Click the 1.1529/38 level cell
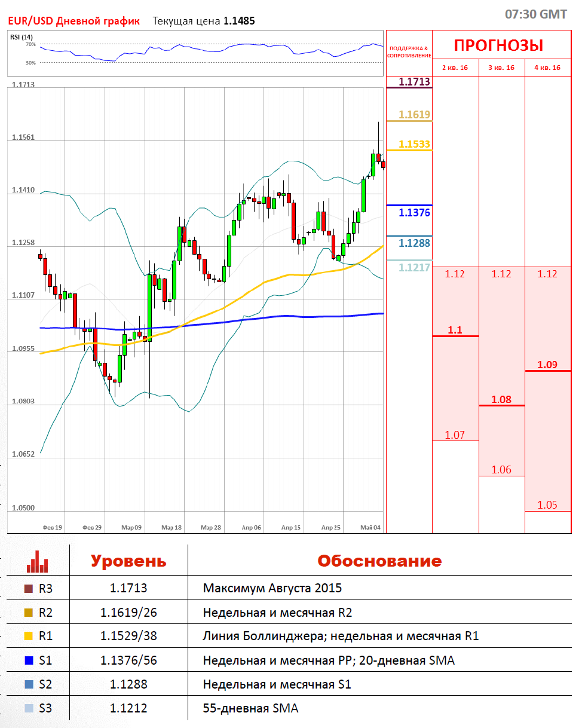 (128, 637)
